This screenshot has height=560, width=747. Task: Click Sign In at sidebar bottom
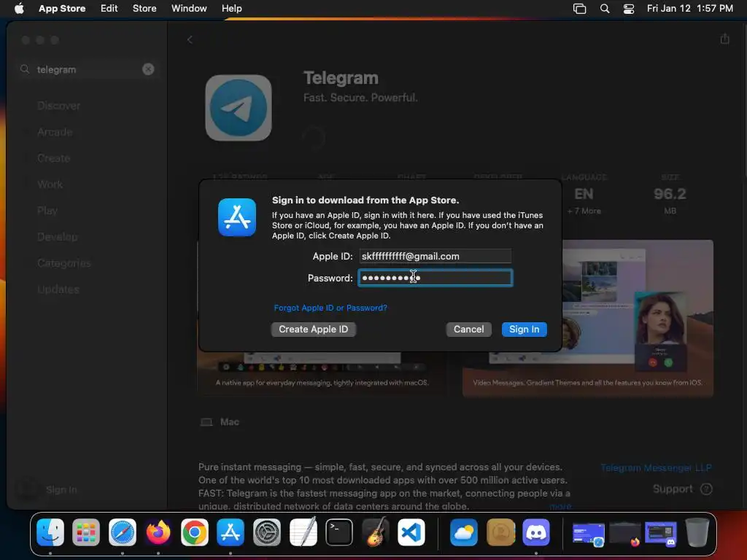coord(61,489)
